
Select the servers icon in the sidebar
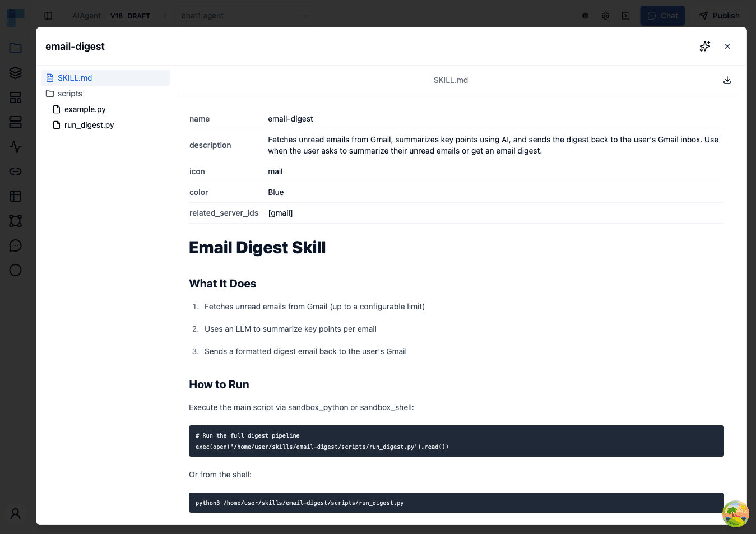(x=15, y=122)
